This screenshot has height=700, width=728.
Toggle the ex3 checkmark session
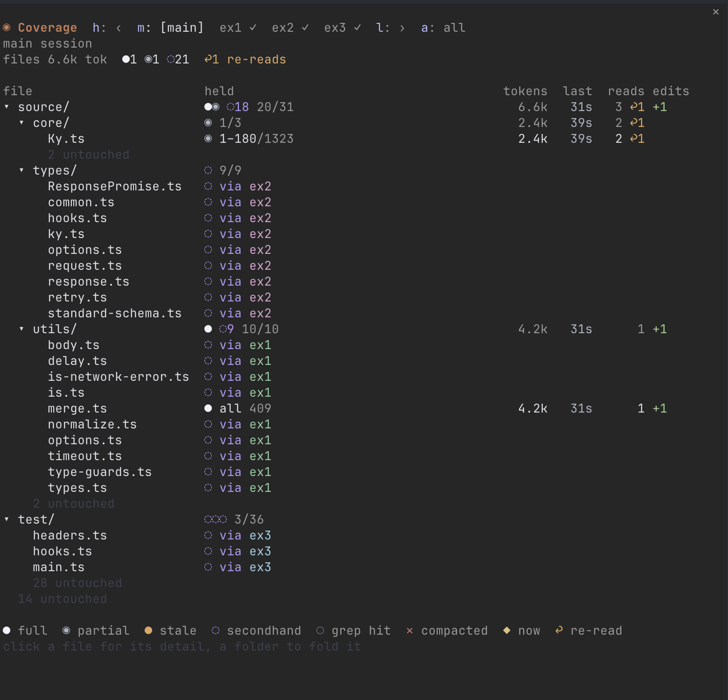click(x=343, y=28)
